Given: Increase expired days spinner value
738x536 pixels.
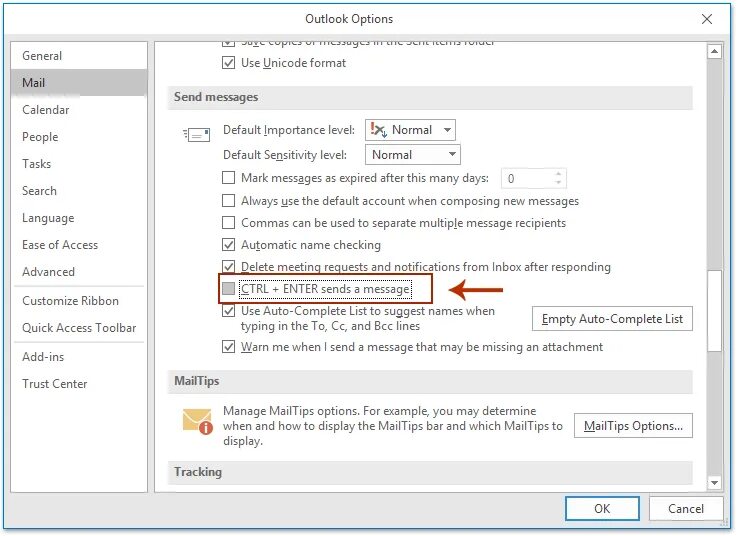Looking at the screenshot, I should click(x=558, y=174).
